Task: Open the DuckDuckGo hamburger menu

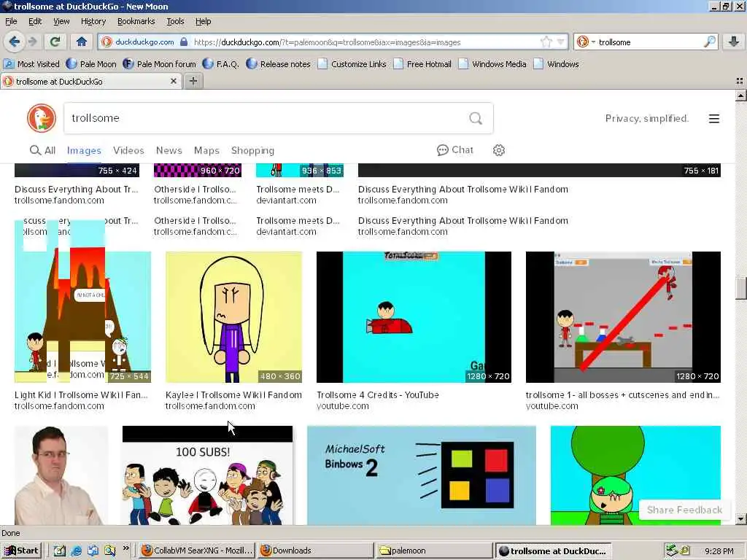Action: click(x=713, y=119)
